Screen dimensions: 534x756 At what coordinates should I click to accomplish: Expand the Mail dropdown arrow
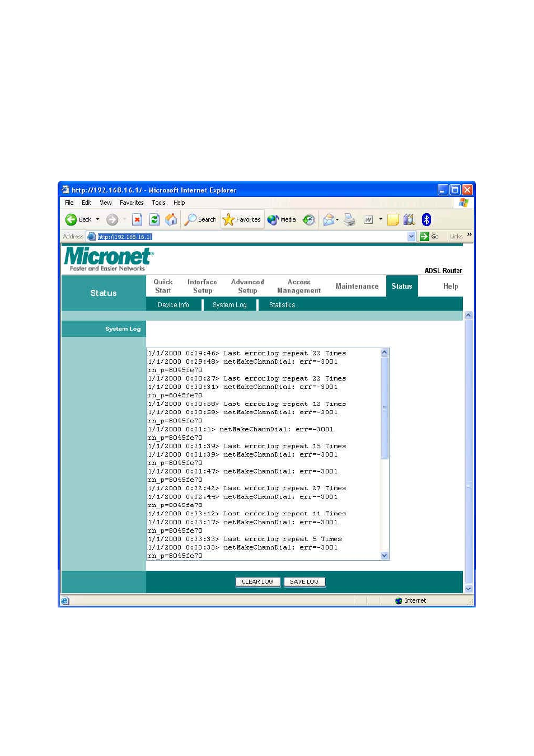pos(338,220)
